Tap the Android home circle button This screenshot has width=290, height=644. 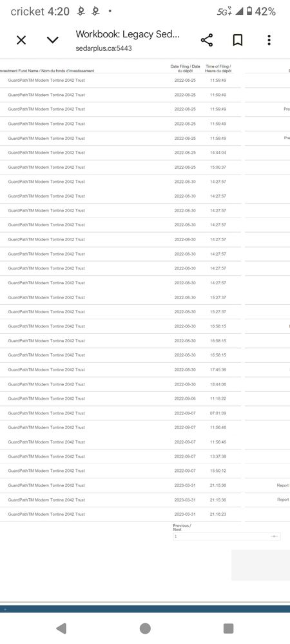coord(145,628)
